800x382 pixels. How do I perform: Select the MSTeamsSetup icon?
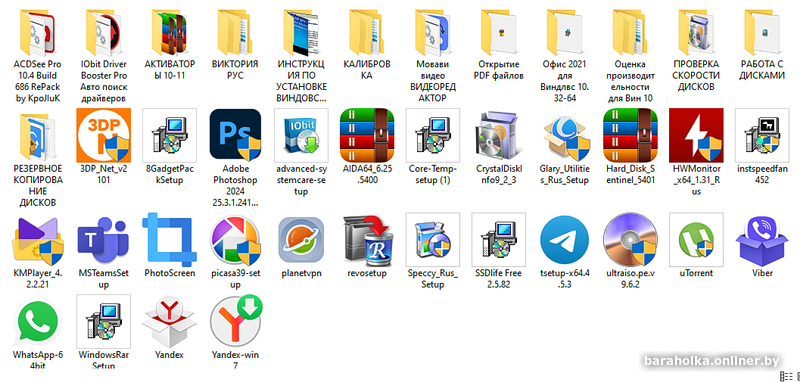tap(104, 240)
